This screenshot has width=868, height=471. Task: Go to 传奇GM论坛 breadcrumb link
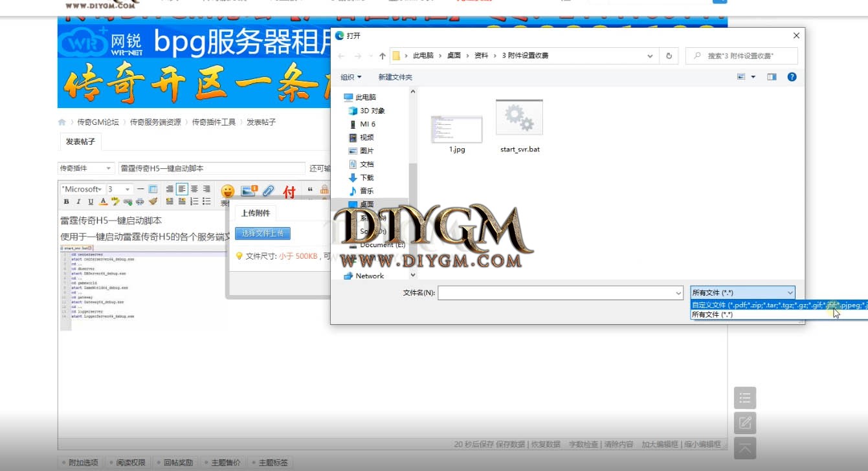(98, 122)
